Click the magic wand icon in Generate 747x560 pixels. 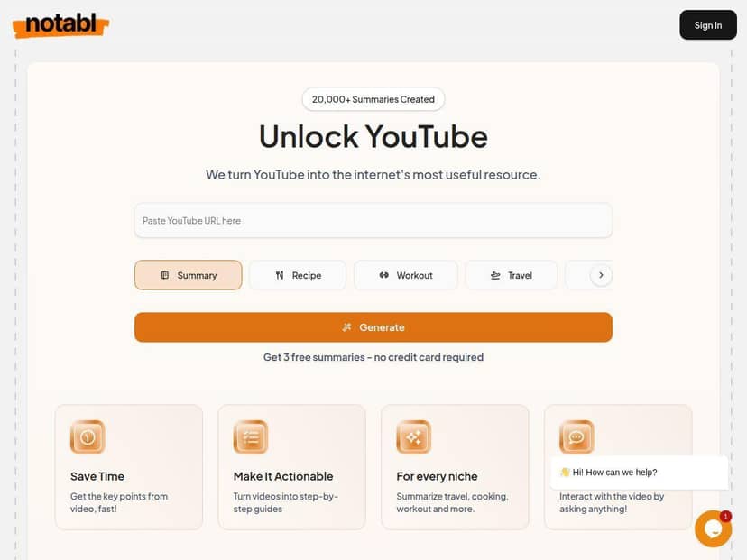tap(346, 327)
